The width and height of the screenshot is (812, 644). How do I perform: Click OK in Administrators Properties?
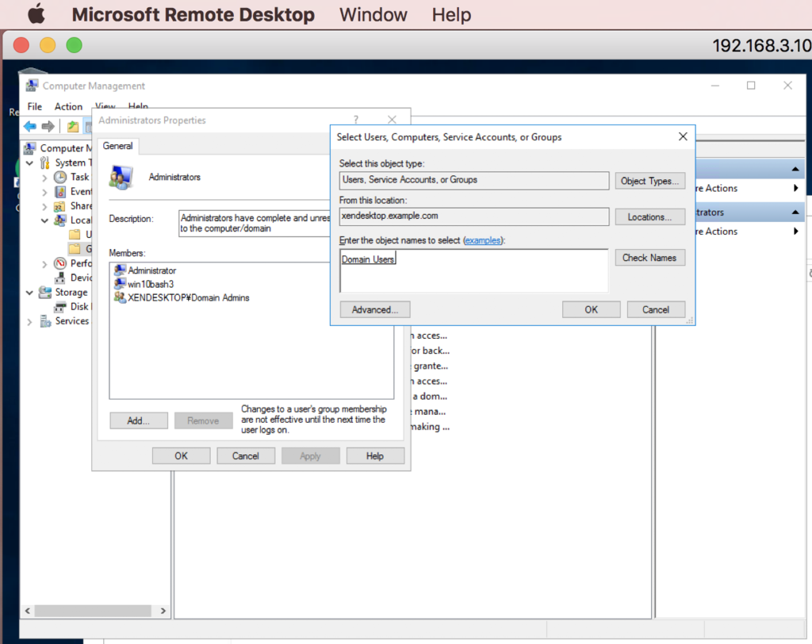pos(182,456)
